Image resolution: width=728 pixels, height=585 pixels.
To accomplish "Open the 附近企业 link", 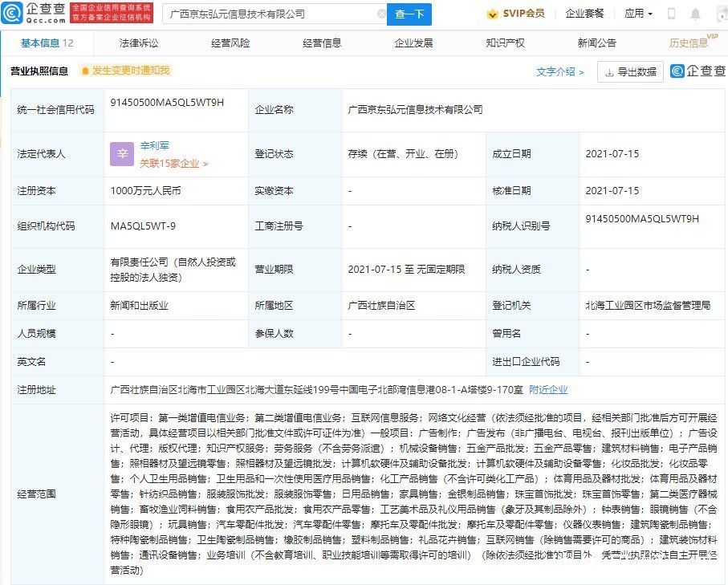I will tap(548, 390).
